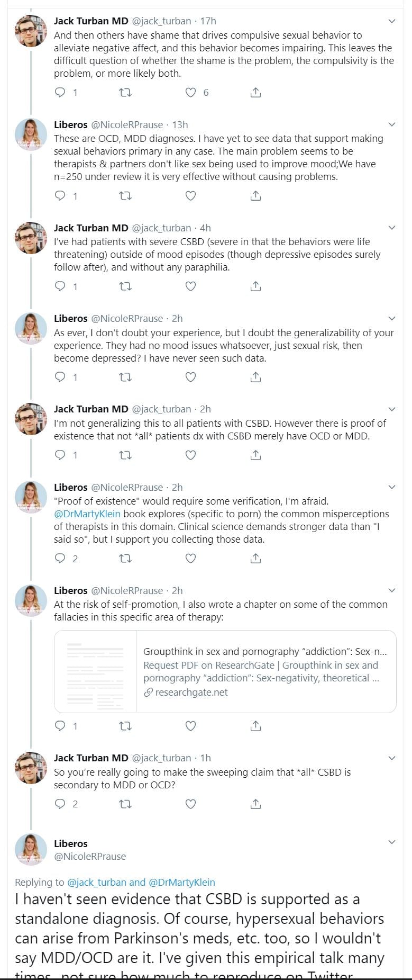
Task: Reply to the "Proof of existence" tweet
Action: (60, 558)
